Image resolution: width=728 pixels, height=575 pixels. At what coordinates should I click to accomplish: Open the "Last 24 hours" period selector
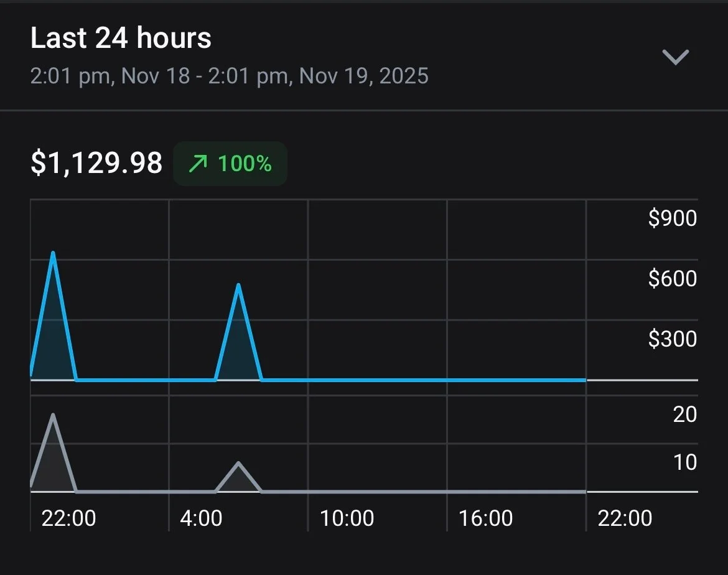click(x=121, y=39)
